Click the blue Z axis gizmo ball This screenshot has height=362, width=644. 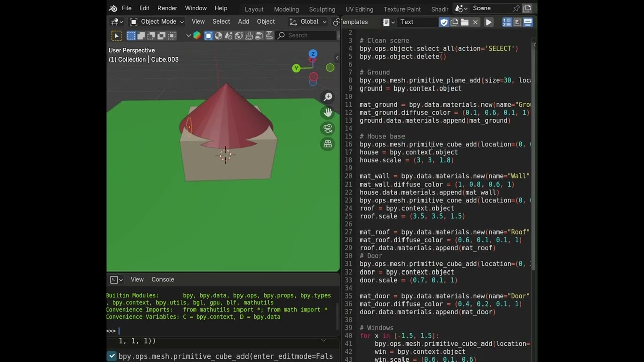tap(313, 54)
